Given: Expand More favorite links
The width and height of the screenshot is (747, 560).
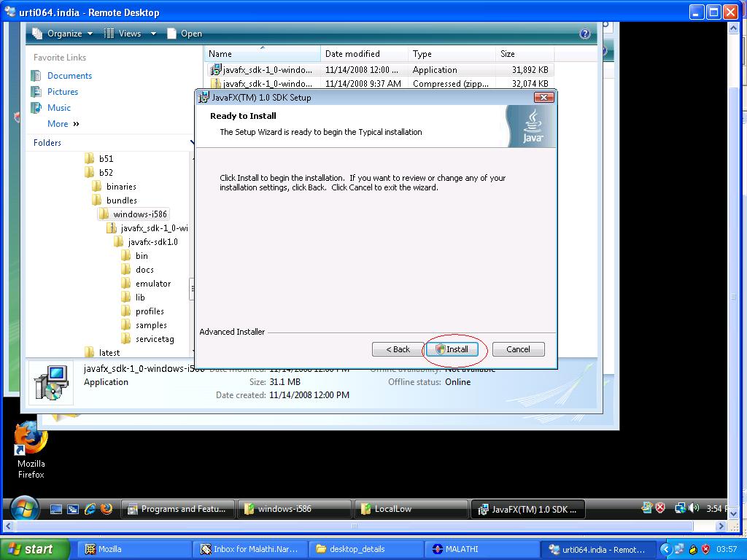Looking at the screenshot, I should coord(63,124).
